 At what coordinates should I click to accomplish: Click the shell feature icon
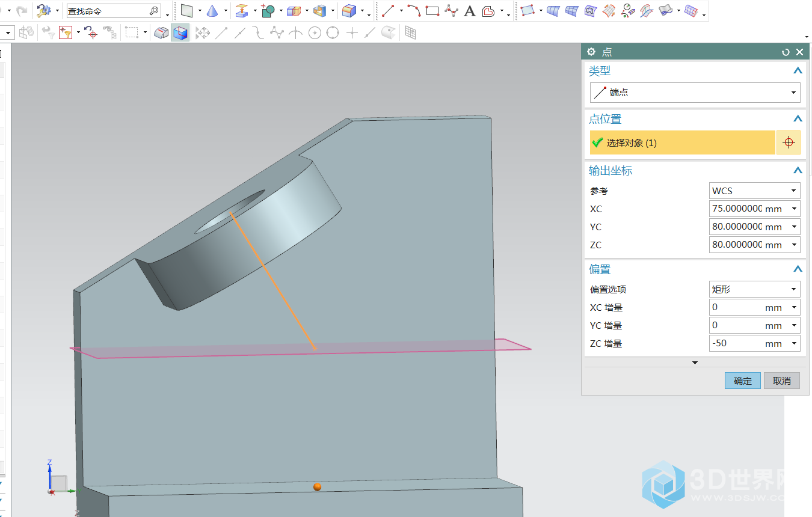(x=320, y=11)
